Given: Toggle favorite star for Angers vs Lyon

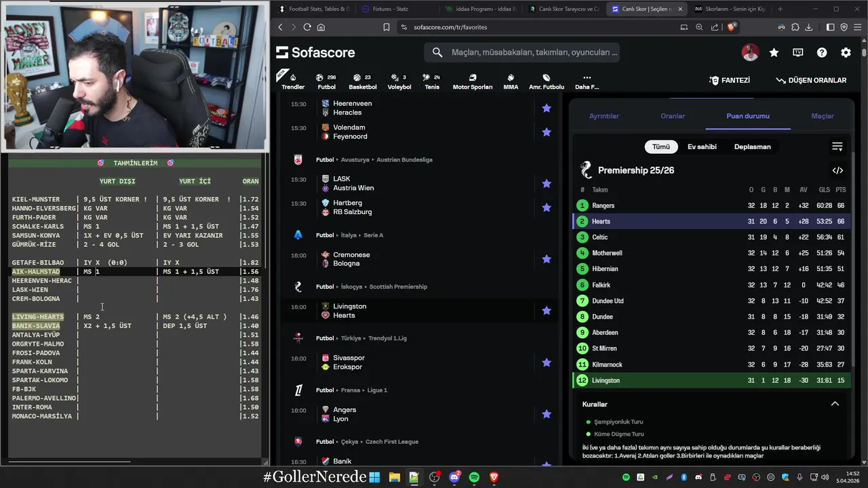Looking at the screenshot, I should (x=547, y=414).
